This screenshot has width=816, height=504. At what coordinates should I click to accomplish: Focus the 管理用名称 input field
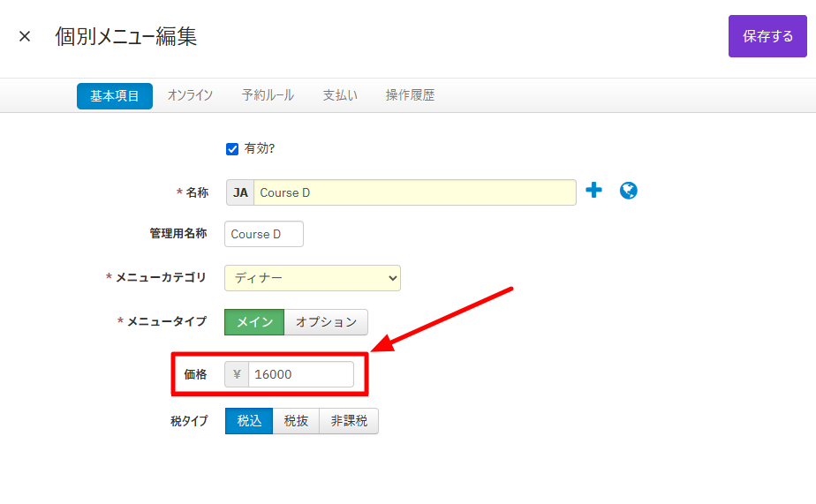264,234
